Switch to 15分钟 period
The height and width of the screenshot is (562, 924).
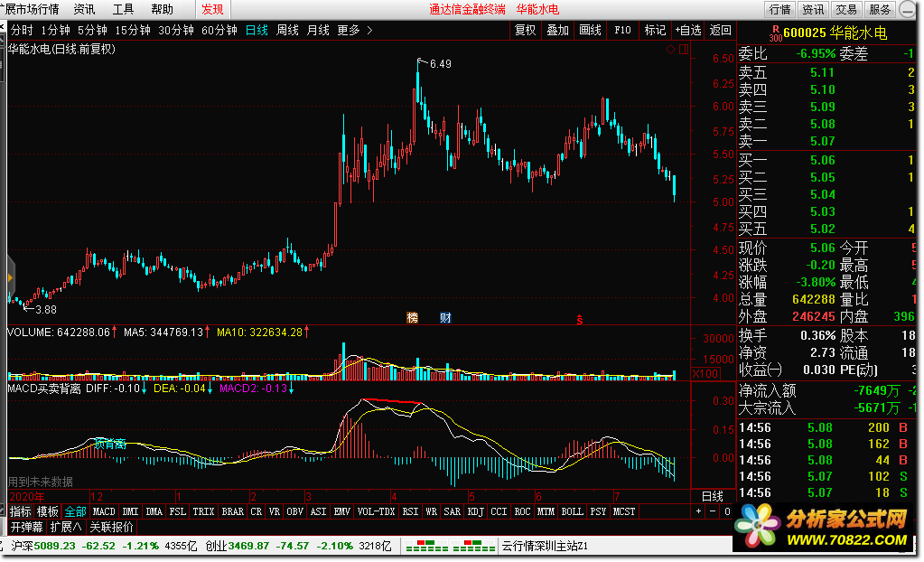pyautogui.click(x=133, y=30)
